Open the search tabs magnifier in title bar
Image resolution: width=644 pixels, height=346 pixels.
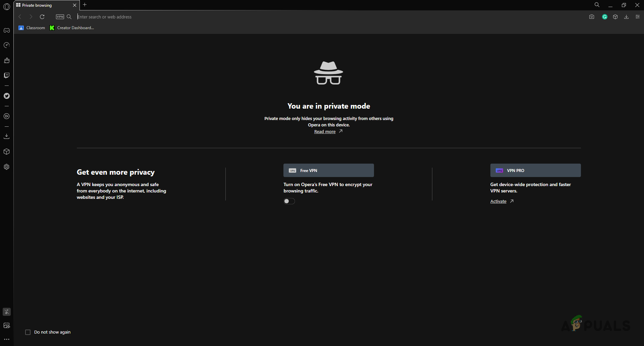pyautogui.click(x=597, y=5)
